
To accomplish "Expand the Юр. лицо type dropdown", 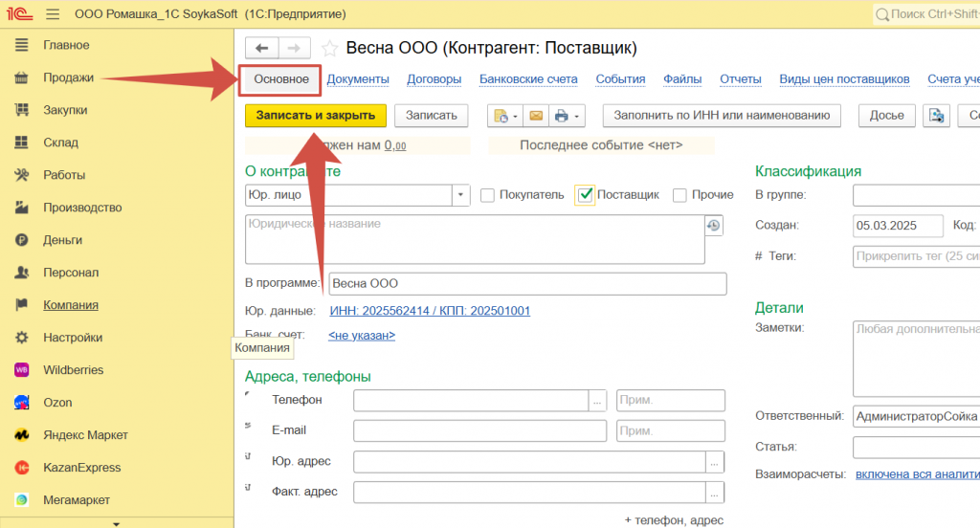I will click(x=461, y=195).
